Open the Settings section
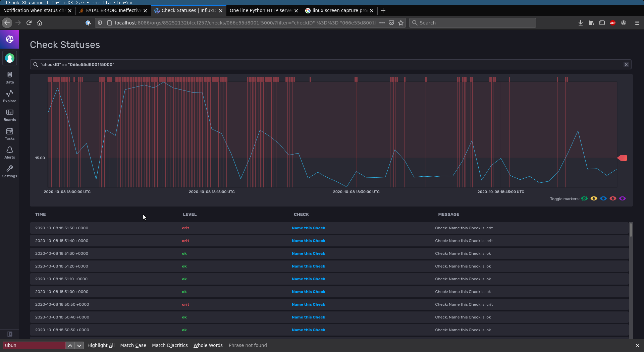The width and height of the screenshot is (644, 352). 10,172
